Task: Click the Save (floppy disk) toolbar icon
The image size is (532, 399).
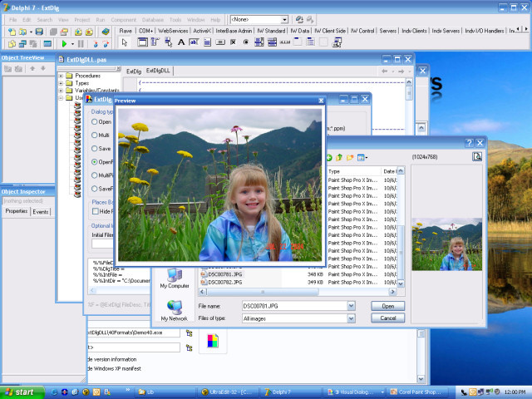Action: click(x=39, y=32)
